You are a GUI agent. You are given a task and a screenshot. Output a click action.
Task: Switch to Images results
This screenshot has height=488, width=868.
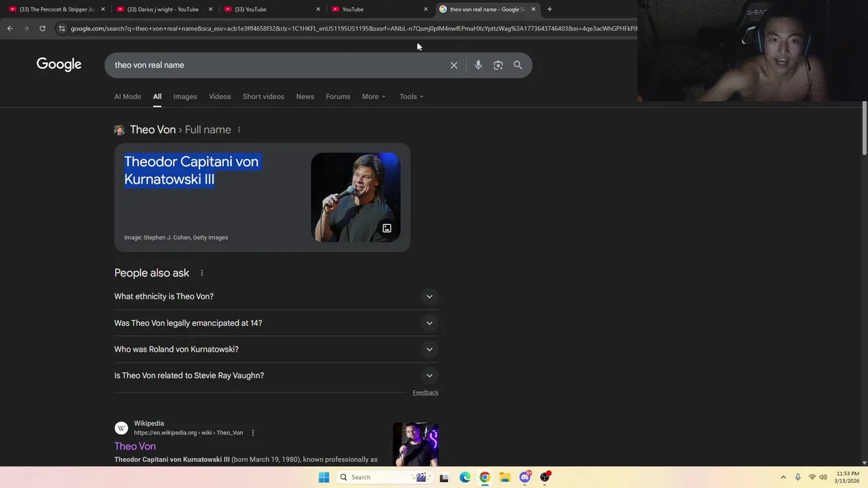point(185,96)
